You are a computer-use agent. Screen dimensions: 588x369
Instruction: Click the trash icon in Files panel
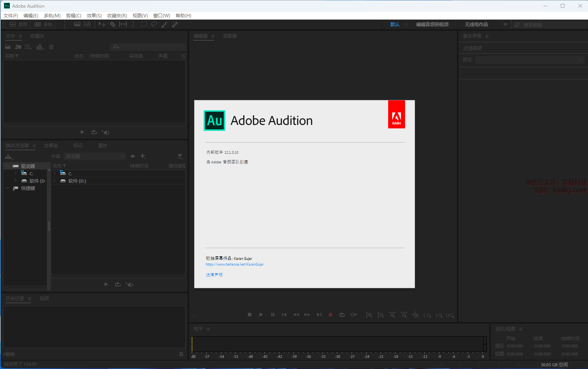pyautogui.click(x=51, y=47)
